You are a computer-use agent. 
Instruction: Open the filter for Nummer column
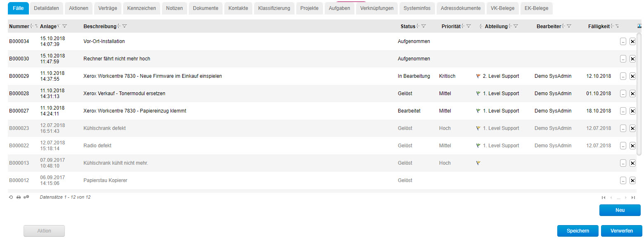36,26
